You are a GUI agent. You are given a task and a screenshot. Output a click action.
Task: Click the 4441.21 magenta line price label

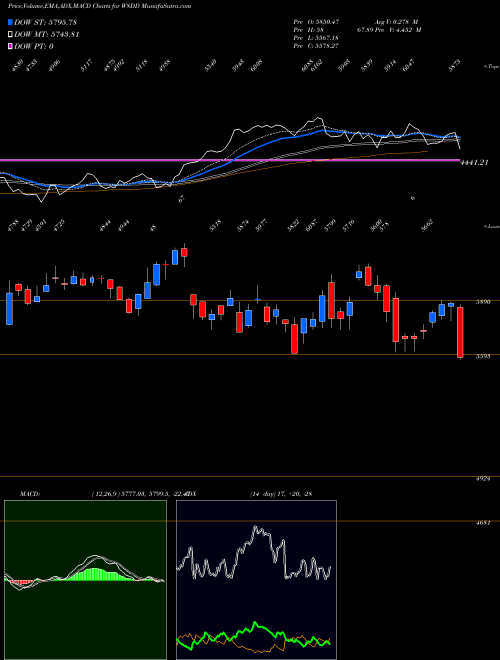(x=474, y=162)
